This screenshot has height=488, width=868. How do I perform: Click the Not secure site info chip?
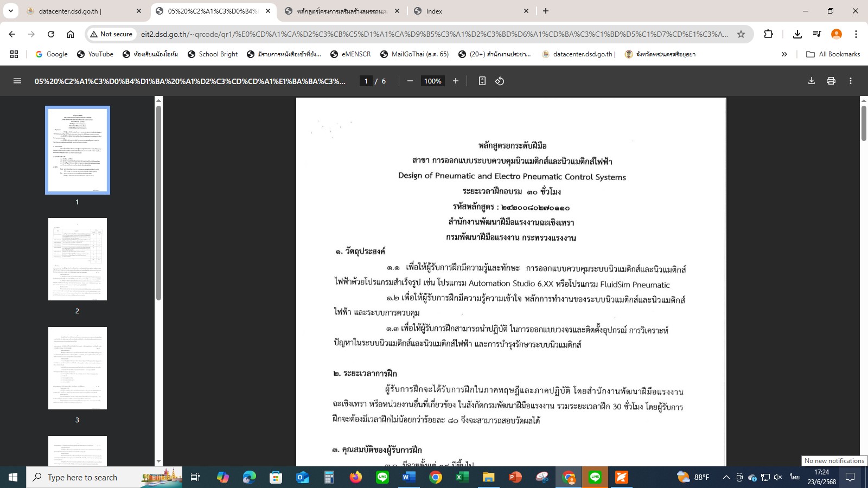[111, 34]
